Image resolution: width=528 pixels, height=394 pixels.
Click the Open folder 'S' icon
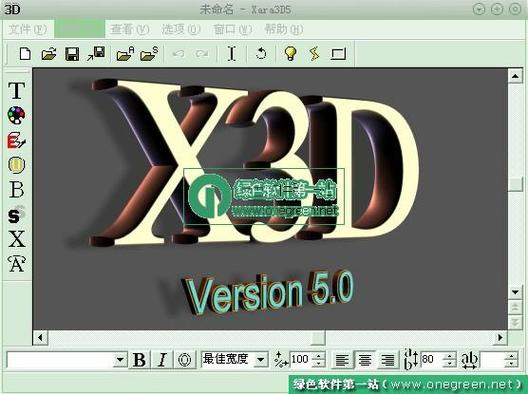pos(149,54)
